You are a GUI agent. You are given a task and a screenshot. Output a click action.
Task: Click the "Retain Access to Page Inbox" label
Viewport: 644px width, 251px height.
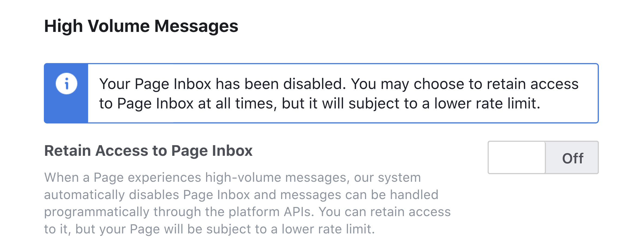pyautogui.click(x=148, y=151)
